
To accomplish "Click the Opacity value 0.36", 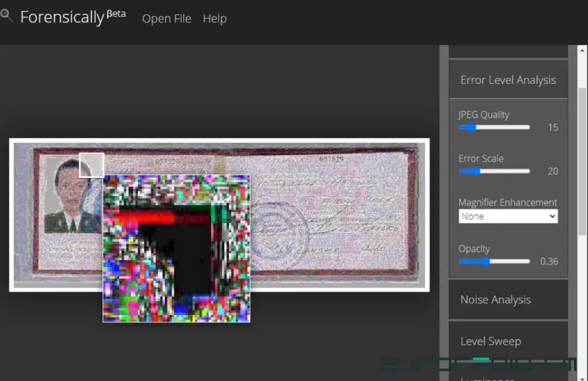I will [549, 262].
